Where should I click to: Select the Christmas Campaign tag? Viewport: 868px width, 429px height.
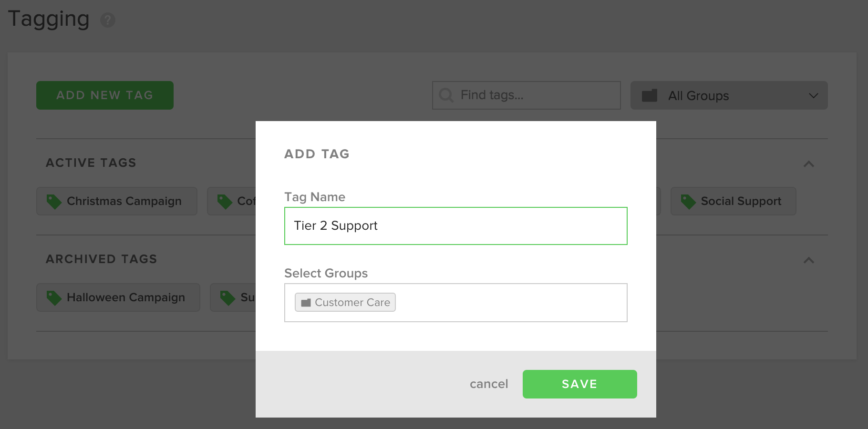117,201
